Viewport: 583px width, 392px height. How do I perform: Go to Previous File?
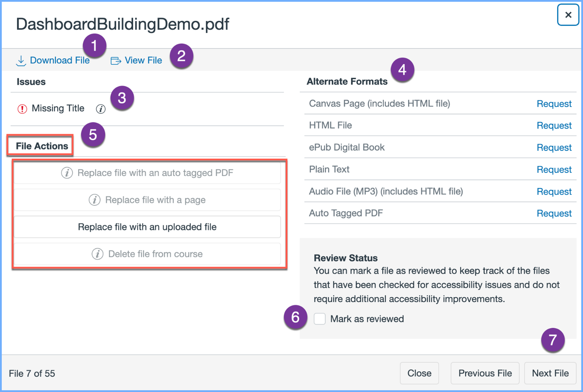[x=485, y=373]
